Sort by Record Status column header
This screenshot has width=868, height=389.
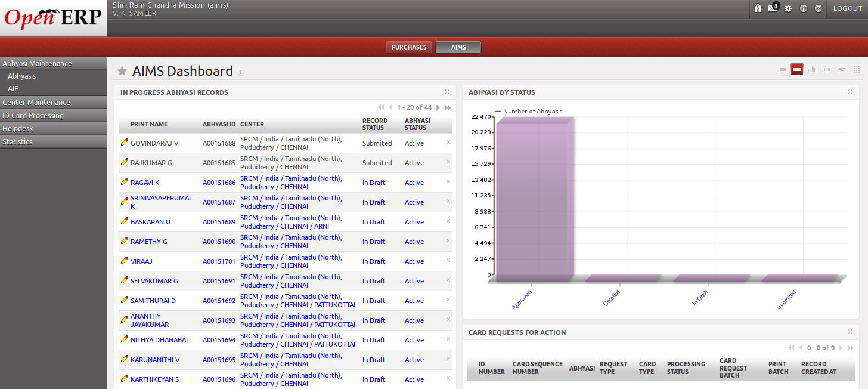click(x=374, y=124)
